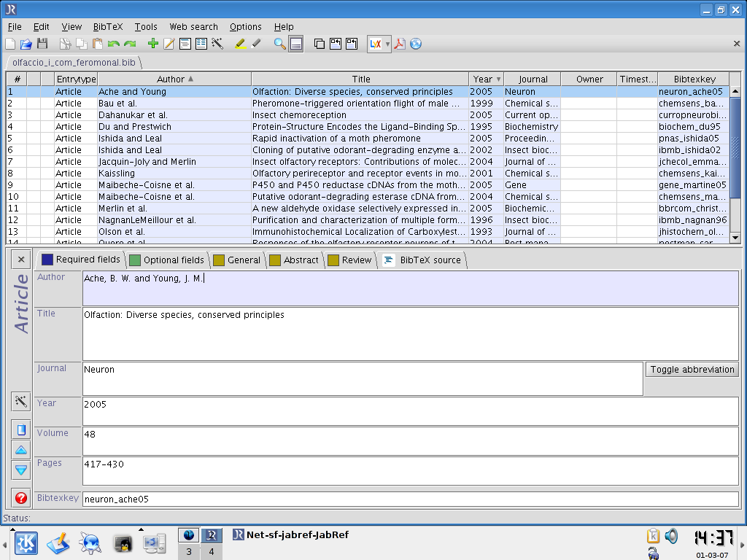Click the yellow highlighter Mark entries icon
The height and width of the screenshot is (560, 747).
(240, 44)
